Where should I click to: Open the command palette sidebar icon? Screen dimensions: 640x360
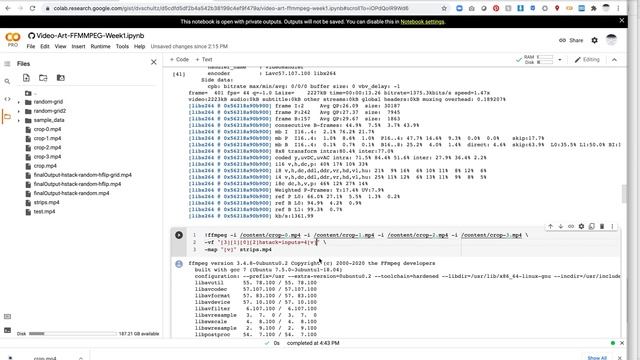[7, 316]
